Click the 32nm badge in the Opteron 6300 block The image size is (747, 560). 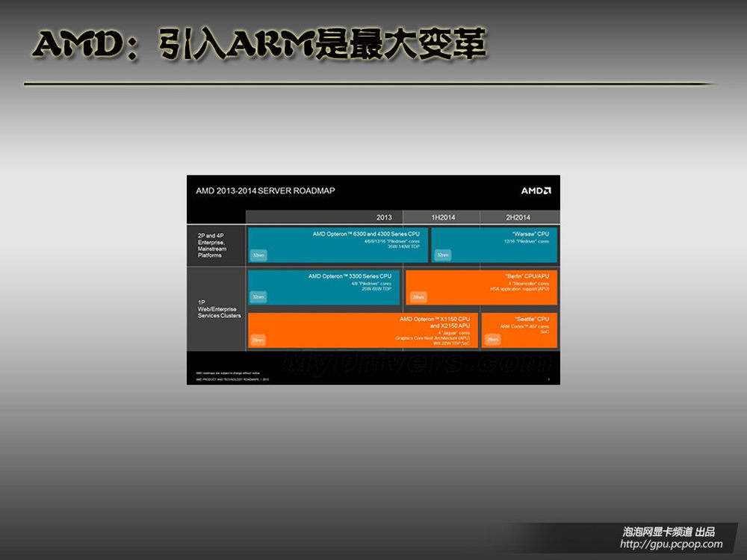(258, 255)
